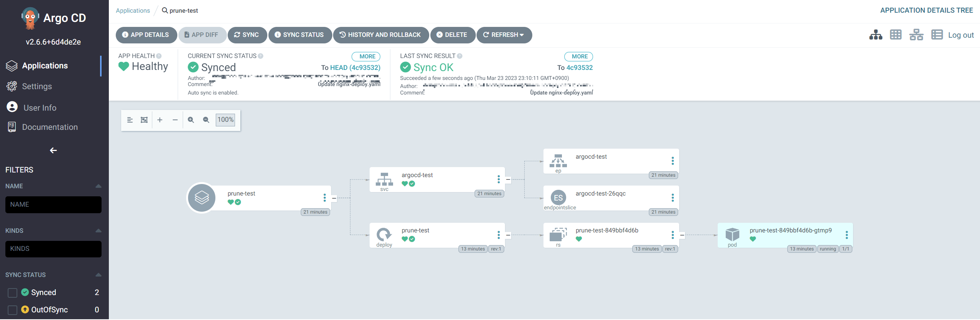Image resolution: width=980 pixels, height=320 pixels.
Task: Open menu dots on argocd-test-26qqc node
Action: click(x=673, y=197)
